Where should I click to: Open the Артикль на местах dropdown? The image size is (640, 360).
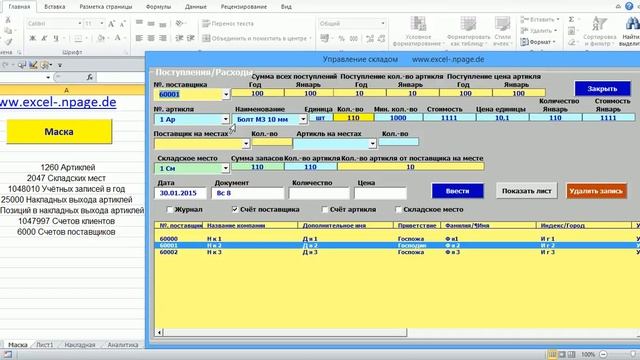[372, 144]
